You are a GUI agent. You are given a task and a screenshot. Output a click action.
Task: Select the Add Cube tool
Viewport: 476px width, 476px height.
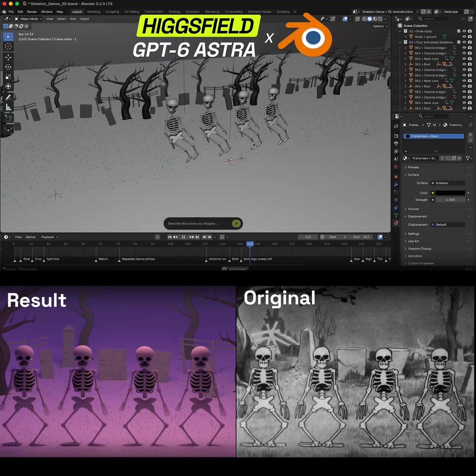coord(8,118)
